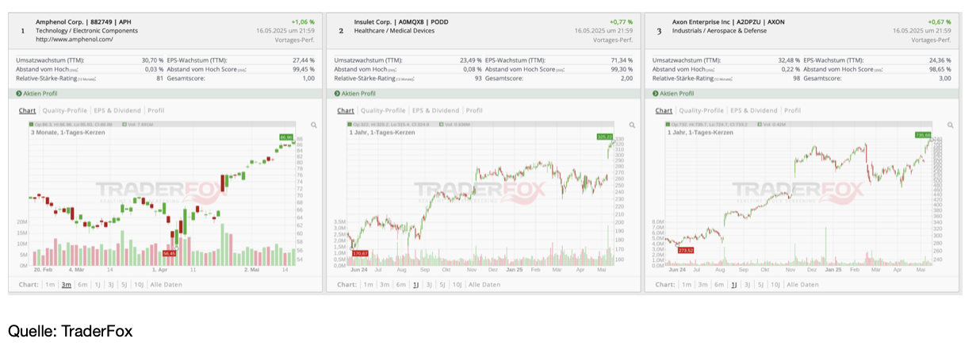This screenshot has height=354, width=980.
Task: Set the Amphenol chart range to 10J
Action: click(x=140, y=284)
